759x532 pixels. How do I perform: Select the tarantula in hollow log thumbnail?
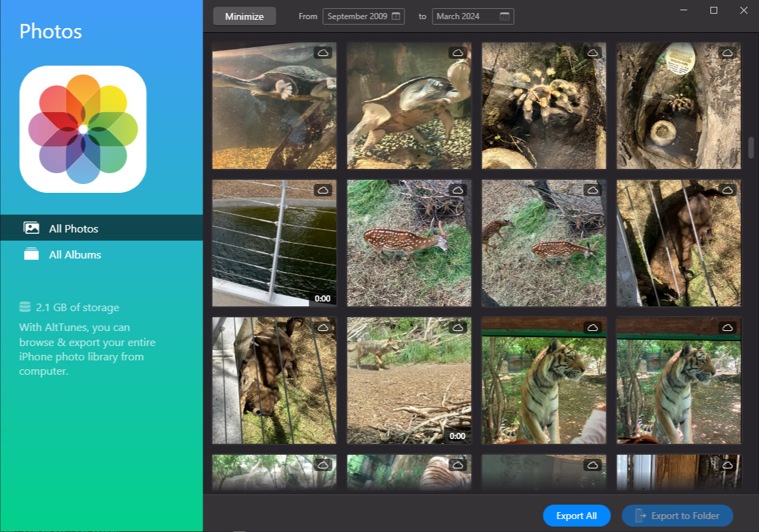pos(679,105)
